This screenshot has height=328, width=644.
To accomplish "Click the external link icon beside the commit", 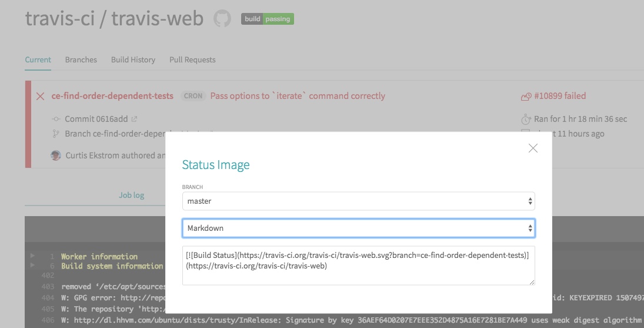I will (134, 119).
